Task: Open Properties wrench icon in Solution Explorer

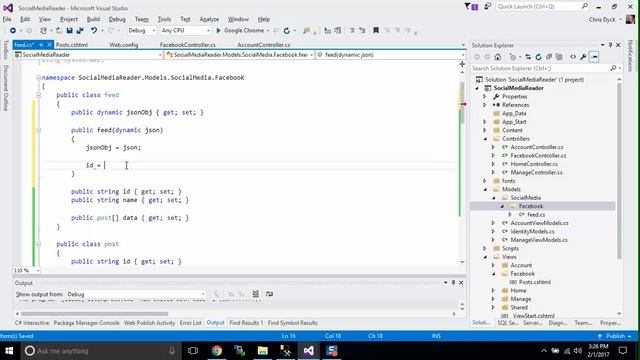Action: [583, 57]
